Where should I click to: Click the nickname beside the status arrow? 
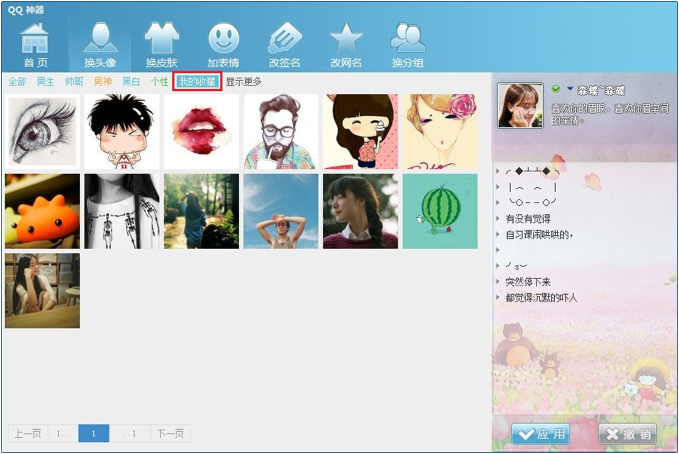(601, 91)
